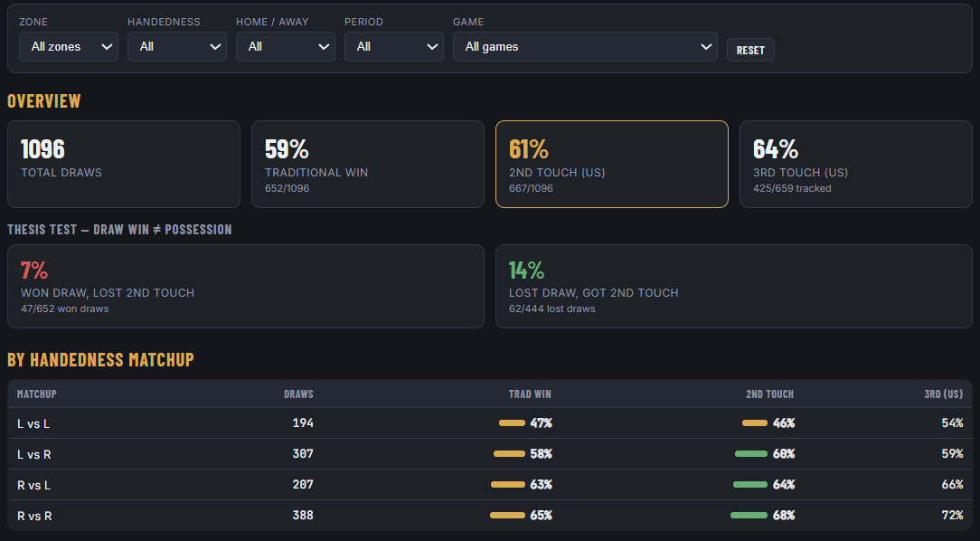
Task: Expand the Period filter dropdown
Action: (394, 47)
